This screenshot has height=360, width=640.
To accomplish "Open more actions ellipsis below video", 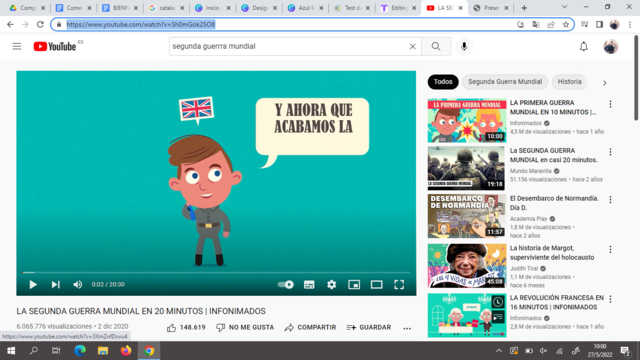I will [x=407, y=328].
